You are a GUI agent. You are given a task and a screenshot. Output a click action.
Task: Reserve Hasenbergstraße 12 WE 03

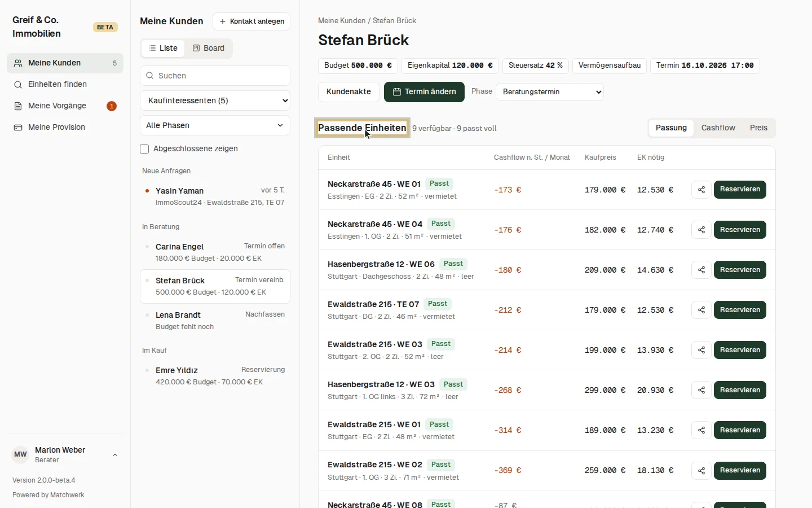click(740, 390)
